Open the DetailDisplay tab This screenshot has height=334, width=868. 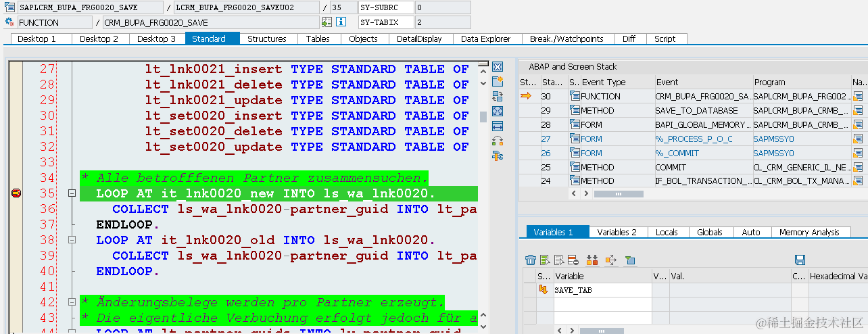pyautogui.click(x=419, y=39)
